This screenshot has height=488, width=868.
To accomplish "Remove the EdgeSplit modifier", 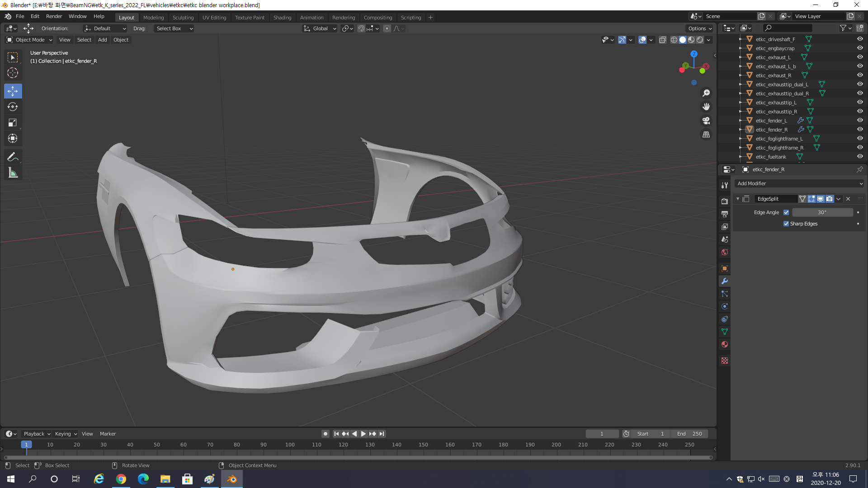I will [848, 199].
